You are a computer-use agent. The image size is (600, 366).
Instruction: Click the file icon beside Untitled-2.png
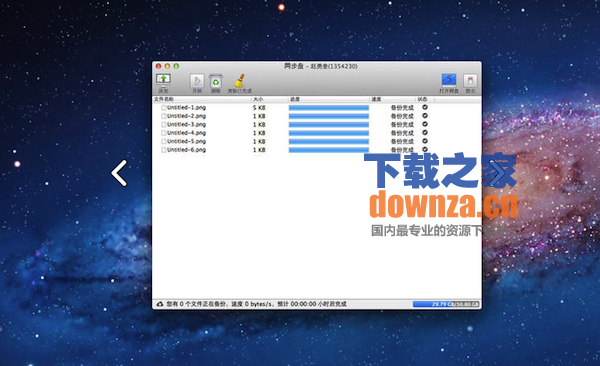click(x=163, y=116)
